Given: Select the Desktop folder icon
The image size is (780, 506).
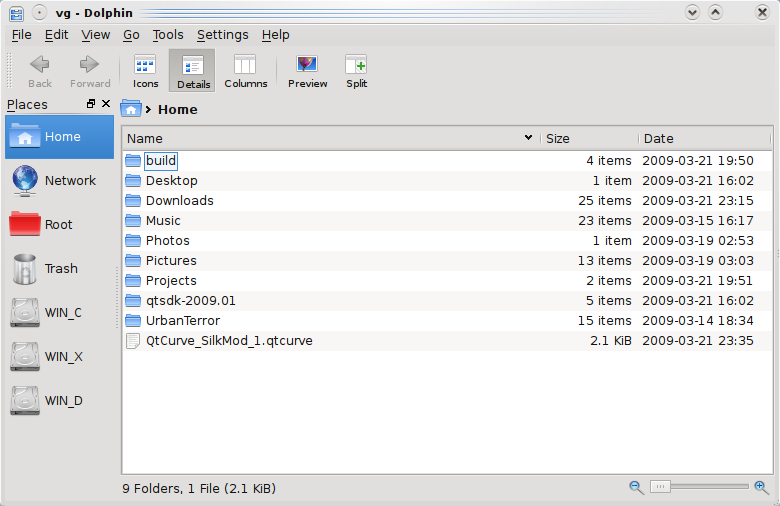Looking at the screenshot, I should pos(133,180).
